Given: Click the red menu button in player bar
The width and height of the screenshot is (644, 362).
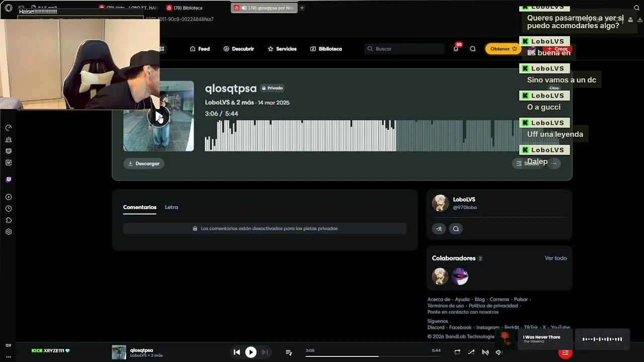Looking at the screenshot, I should [566, 352].
